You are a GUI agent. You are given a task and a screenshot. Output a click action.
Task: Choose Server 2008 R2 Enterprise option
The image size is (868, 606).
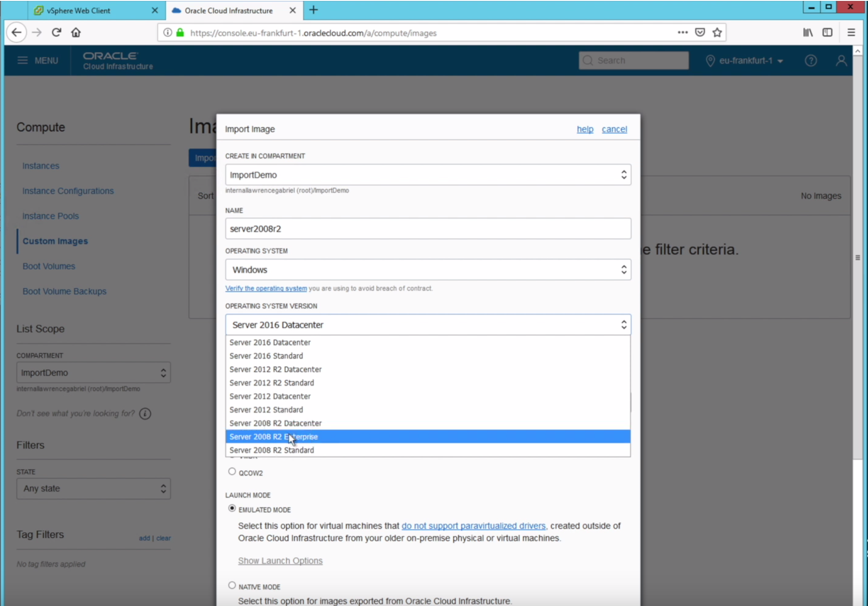click(x=428, y=437)
